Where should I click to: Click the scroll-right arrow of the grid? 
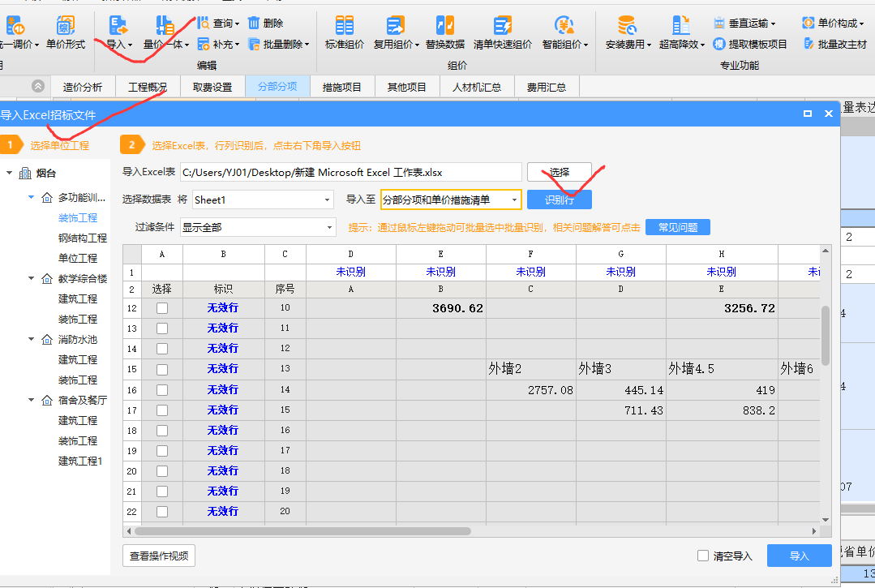click(x=814, y=531)
